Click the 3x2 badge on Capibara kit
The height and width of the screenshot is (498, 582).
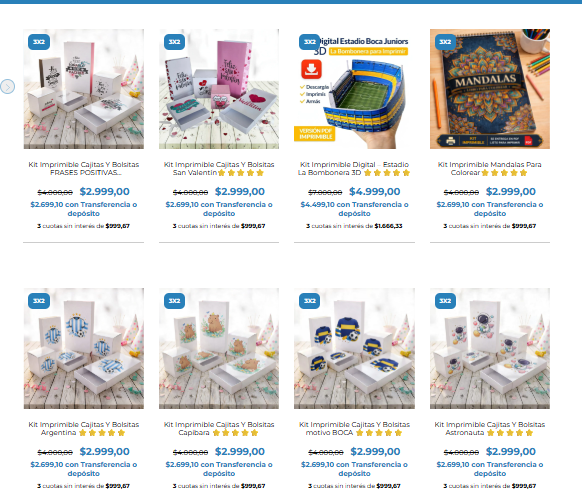174,301
